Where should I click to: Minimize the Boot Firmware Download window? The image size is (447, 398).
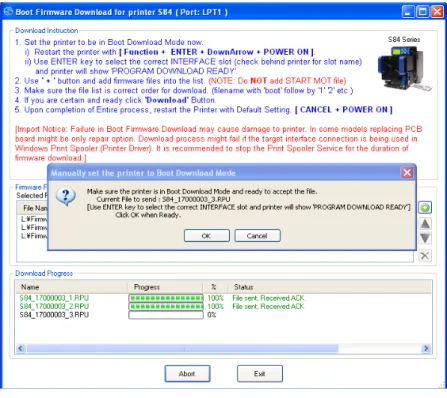pyautogui.click(x=408, y=12)
